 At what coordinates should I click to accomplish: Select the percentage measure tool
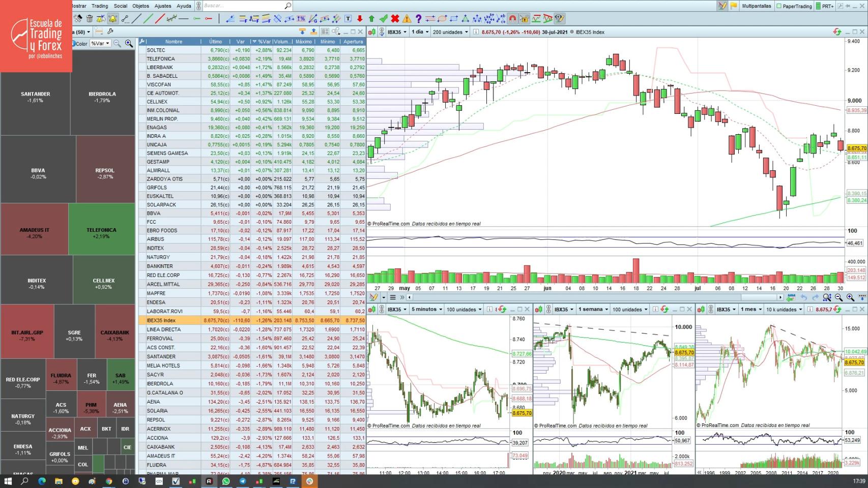[x=301, y=19]
